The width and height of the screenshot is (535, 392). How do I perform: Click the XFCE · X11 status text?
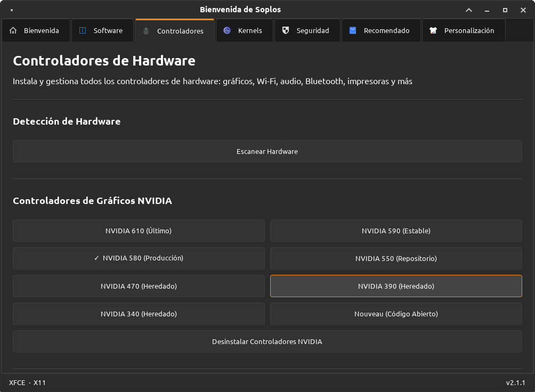(x=27, y=382)
